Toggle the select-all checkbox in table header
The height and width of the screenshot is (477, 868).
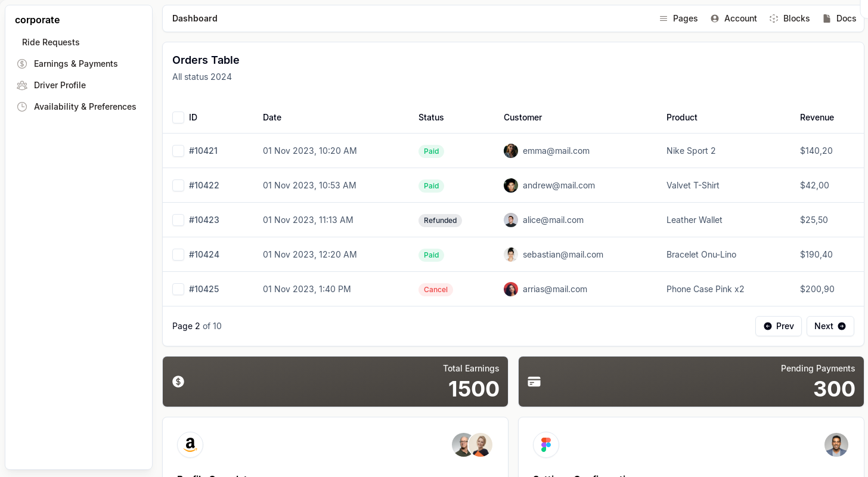pos(178,117)
